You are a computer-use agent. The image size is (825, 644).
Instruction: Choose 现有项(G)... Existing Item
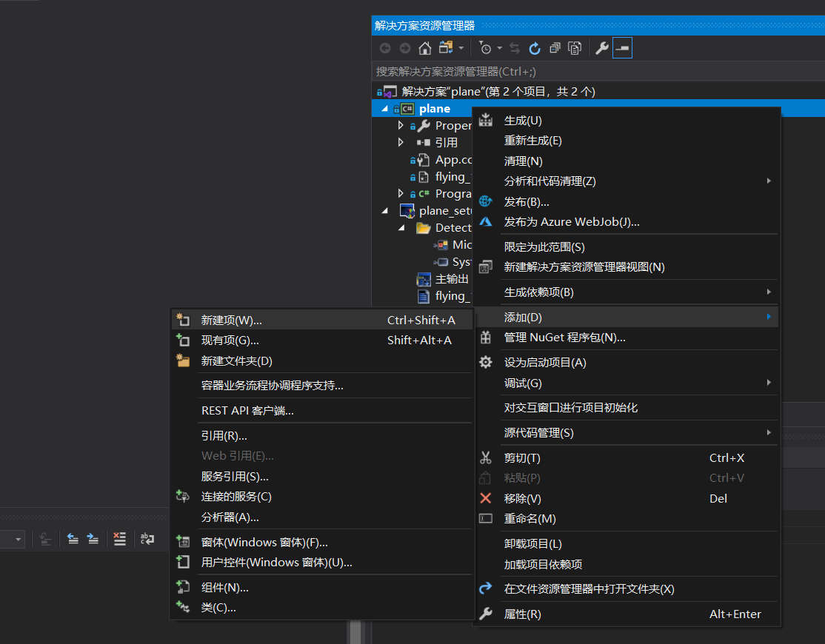click(x=321, y=341)
